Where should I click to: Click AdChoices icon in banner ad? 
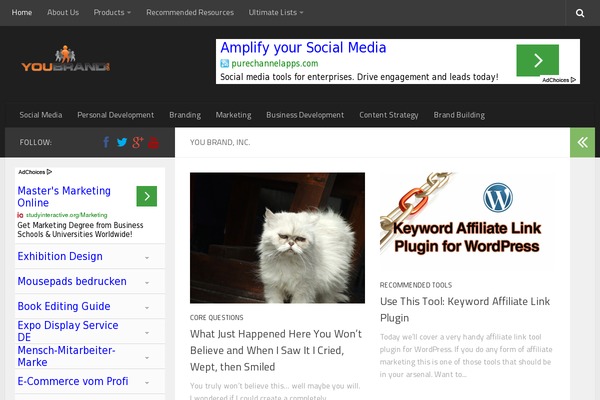(573, 80)
